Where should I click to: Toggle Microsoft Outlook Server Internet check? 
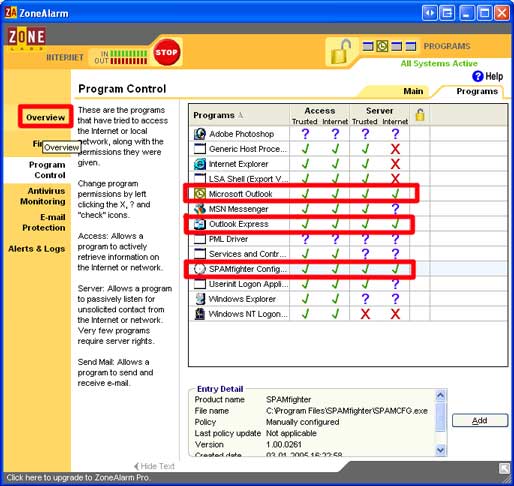395,194
